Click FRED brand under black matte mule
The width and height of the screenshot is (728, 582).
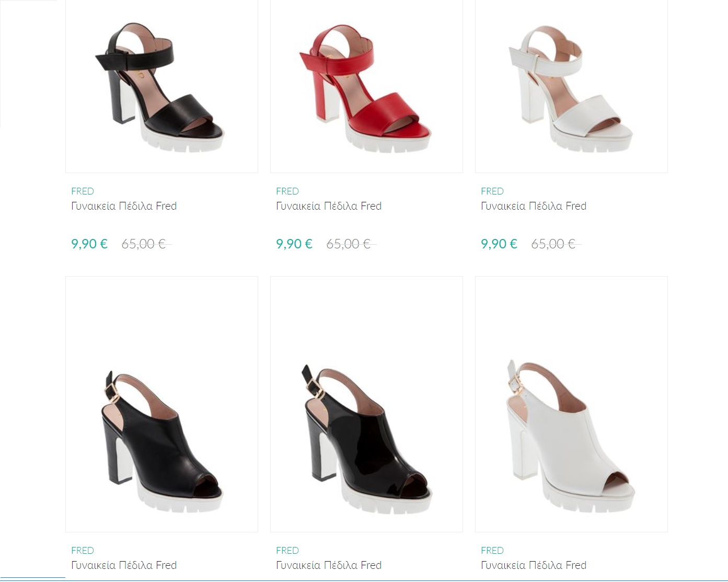(83, 551)
